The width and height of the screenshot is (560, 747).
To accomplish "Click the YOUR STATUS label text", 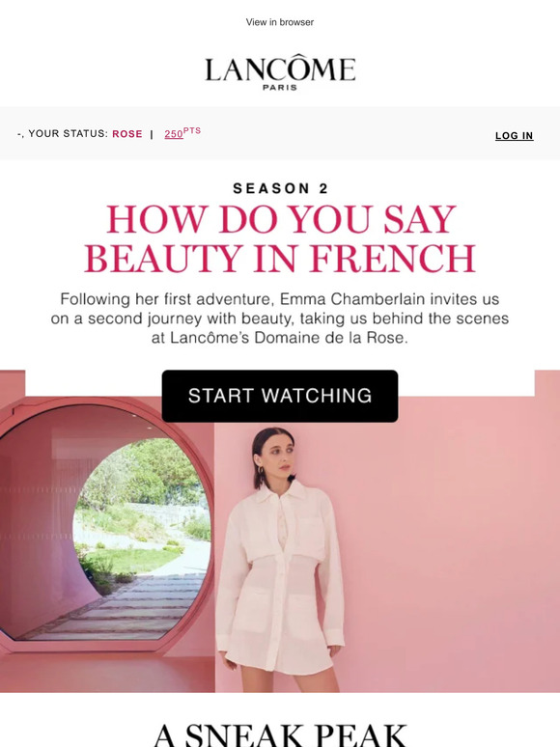I will 69,134.
